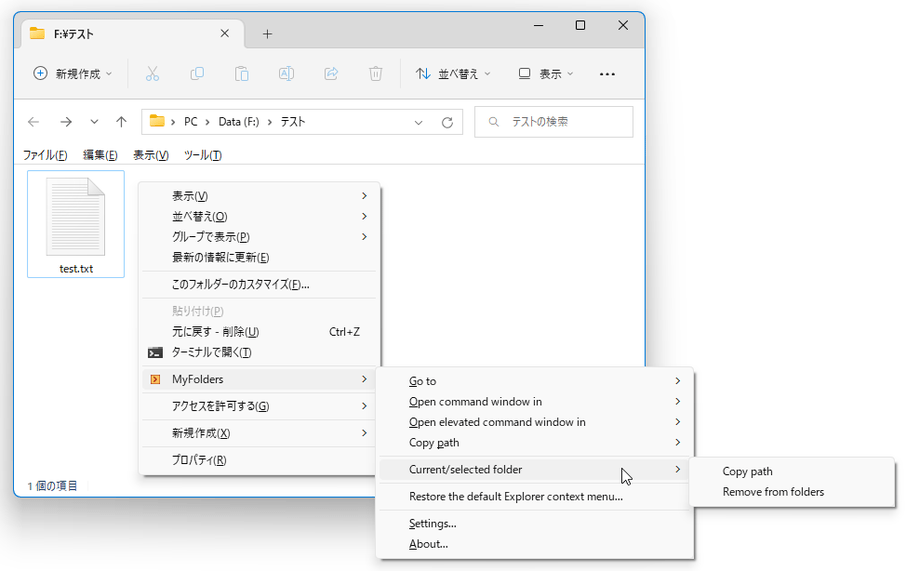Open the 並べ替え sort dropdown
The width and height of the screenshot is (906, 571).
453,74
